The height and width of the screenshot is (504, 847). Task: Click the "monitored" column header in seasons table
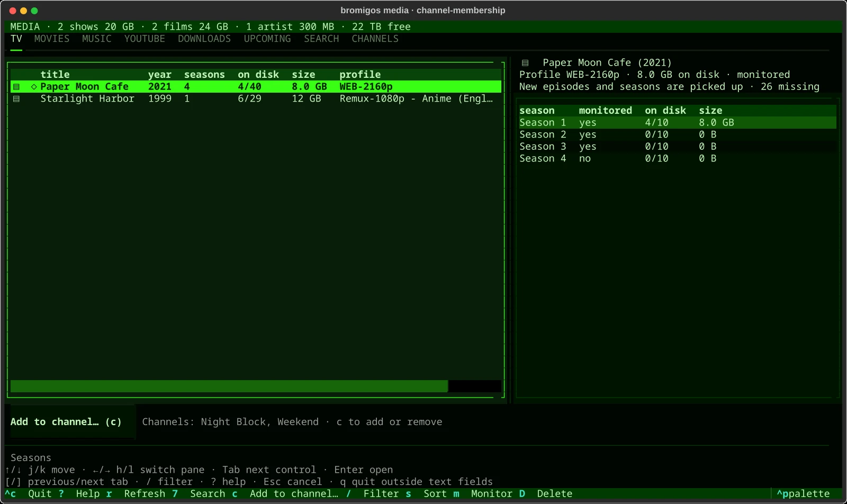[606, 111]
